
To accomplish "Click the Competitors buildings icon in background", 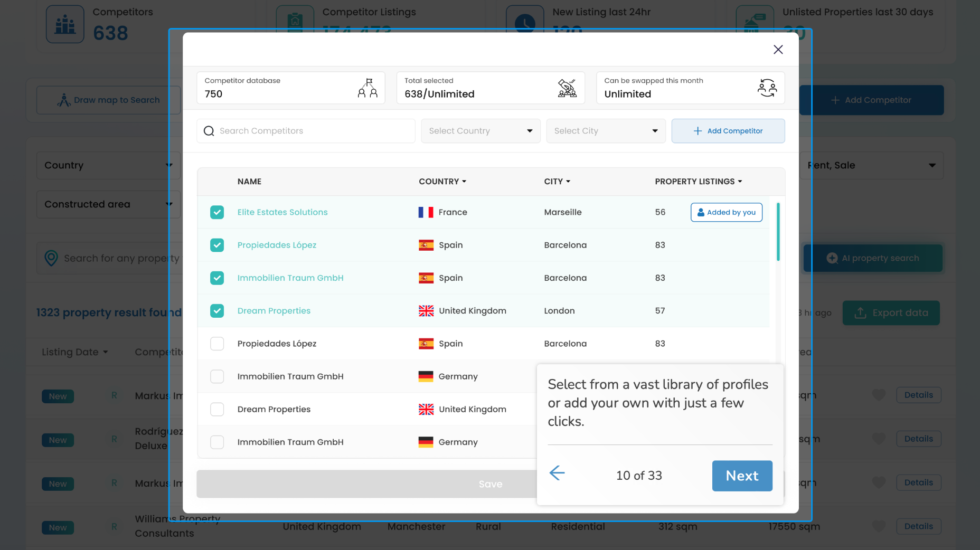I will pyautogui.click(x=65, y=24).
